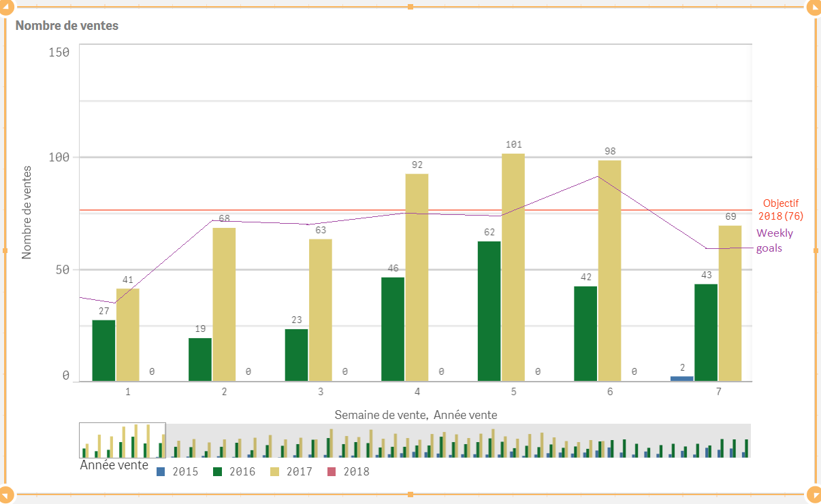821x504 pixels.
Task: Select the 2016 bar labeled 43
Action: (x=706, y=333)
